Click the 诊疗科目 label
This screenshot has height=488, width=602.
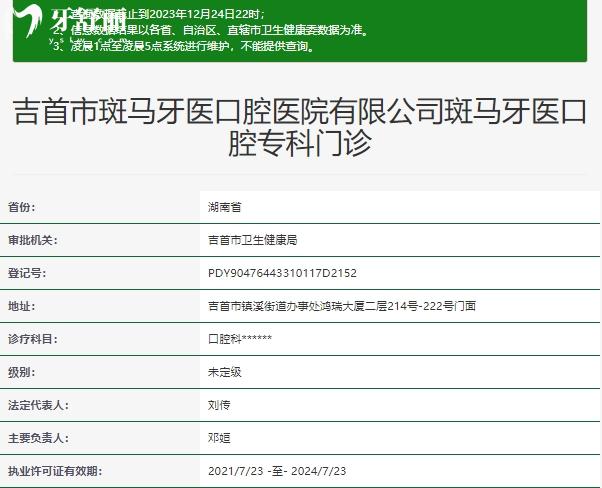(x=33, y=339)
